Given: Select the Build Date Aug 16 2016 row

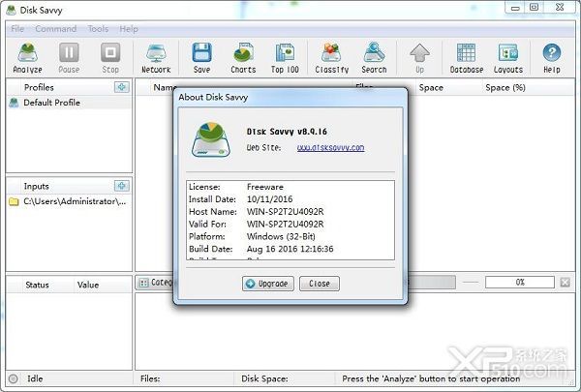Looking at the screenshot, I should click(x=290, y=249).
